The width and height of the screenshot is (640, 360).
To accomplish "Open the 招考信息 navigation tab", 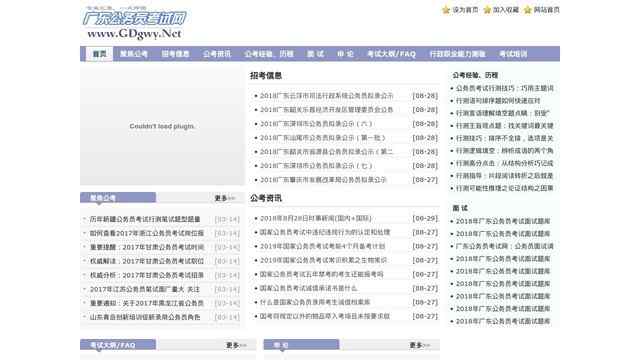I will [x=175, y=54].
